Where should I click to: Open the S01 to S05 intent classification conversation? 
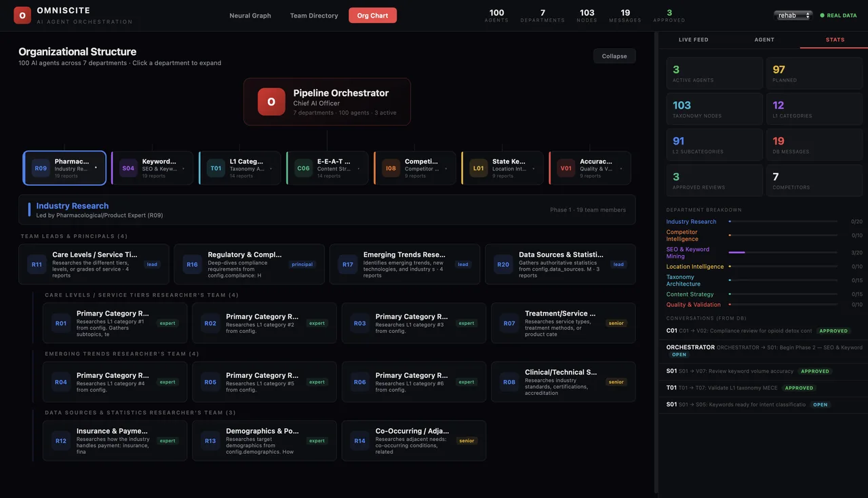point(763,404)
